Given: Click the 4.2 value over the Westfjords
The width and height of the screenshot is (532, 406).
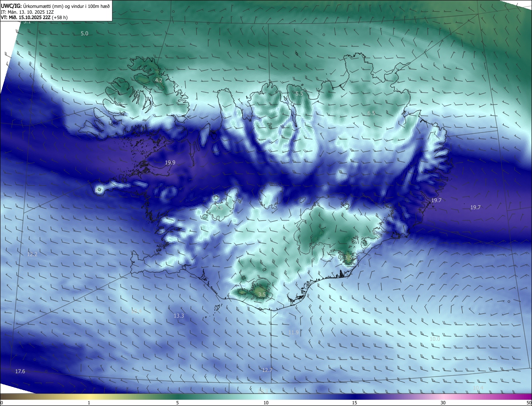Looking at the screenshot, I should 158,80.
